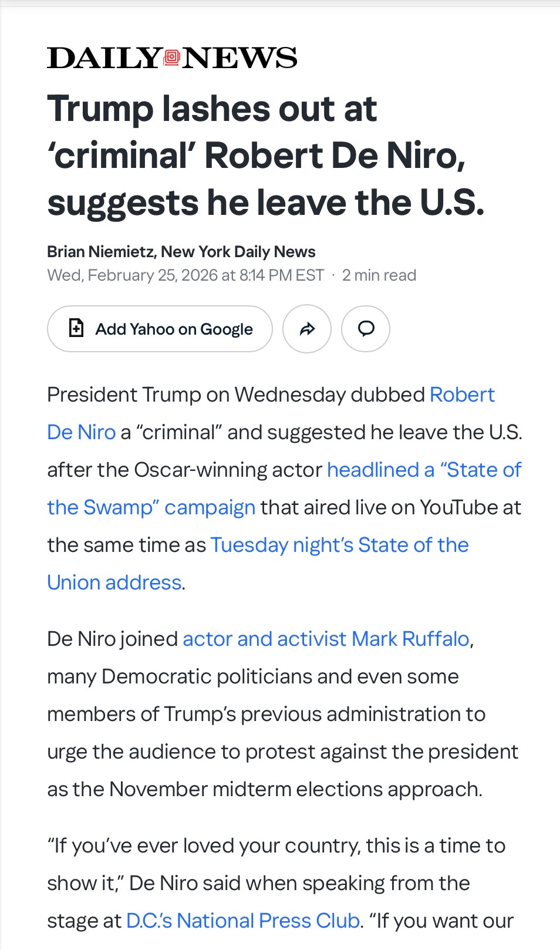The image size is (560, 950).
Task: Select author name Brian Niemietz
Action: pos(100,252)
